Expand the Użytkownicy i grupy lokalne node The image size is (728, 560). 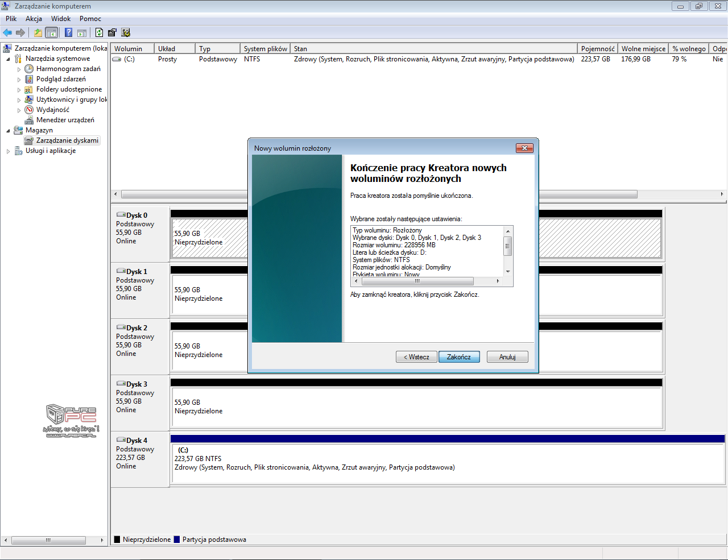[x=19, y=100]
